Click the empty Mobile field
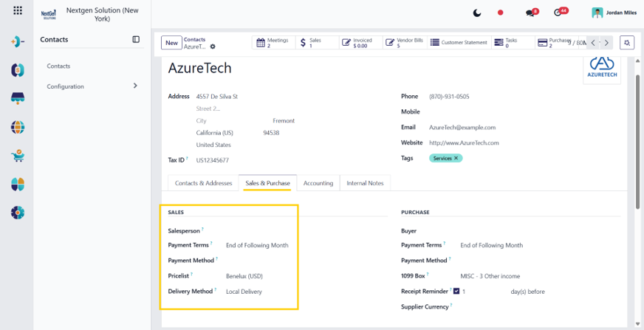Viewport: 644px width, 330px height. pos(524,111)
